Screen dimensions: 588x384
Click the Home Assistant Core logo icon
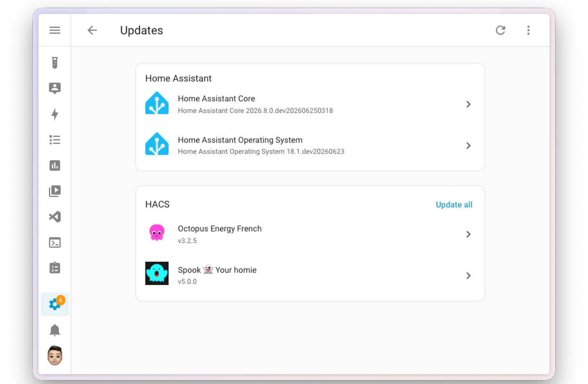click(x=157, y=103)
